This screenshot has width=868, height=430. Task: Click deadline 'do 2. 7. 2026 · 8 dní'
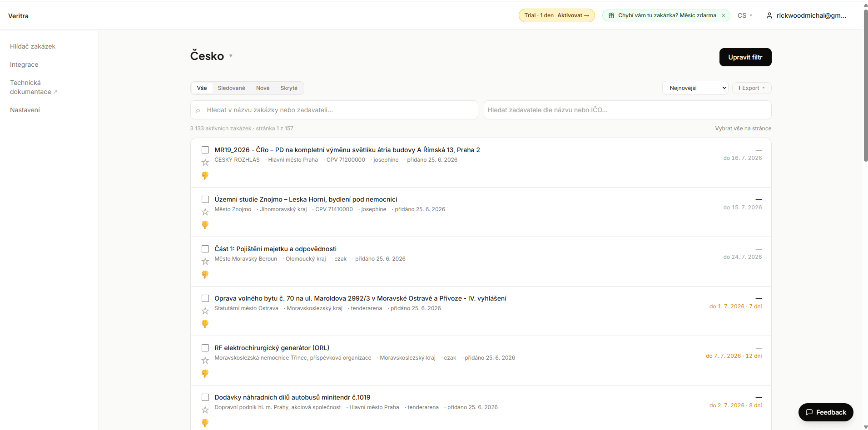(735, 405)
